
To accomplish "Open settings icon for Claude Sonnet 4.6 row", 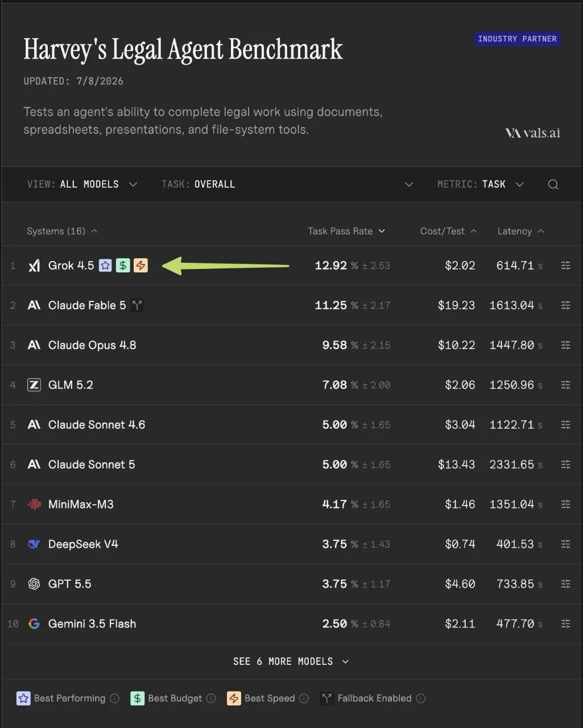I will tap(565, 425).
